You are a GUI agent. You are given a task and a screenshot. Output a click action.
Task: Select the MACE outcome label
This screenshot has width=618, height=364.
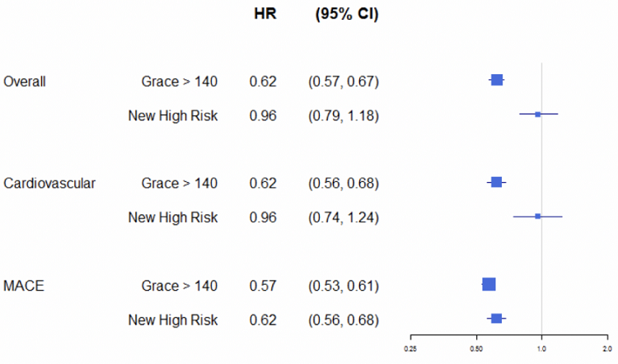24,286
